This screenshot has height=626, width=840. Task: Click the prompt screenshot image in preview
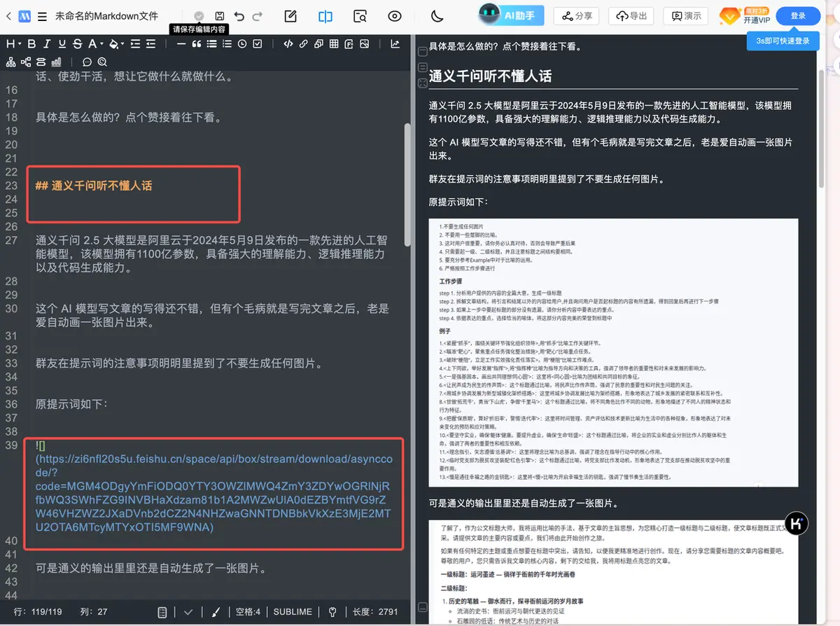tap(613, 353)
